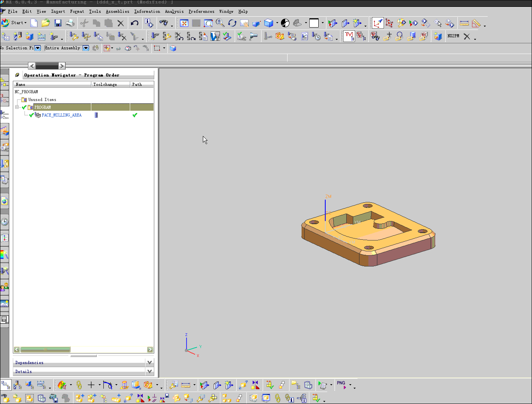
Task: Open the Analysis menu
Action: 174,12
